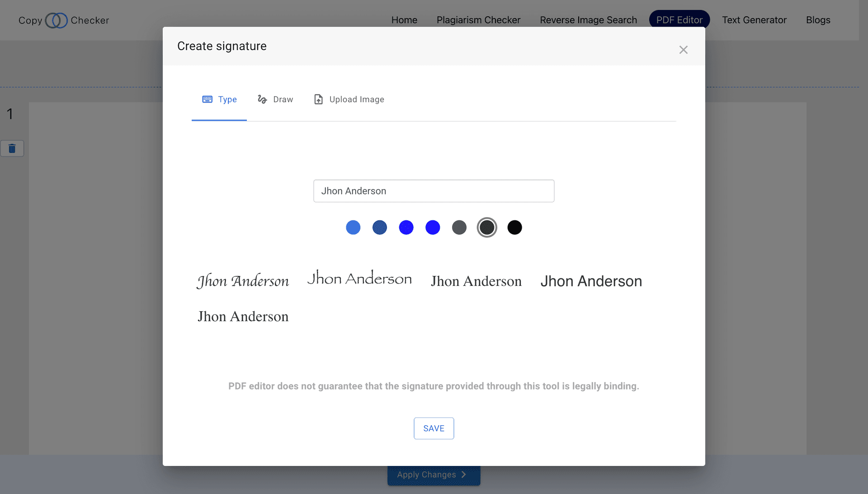The height and width of the screenshot is (494, 868).
Task: Click the delete page trash icon
Action: coord(12,148)
